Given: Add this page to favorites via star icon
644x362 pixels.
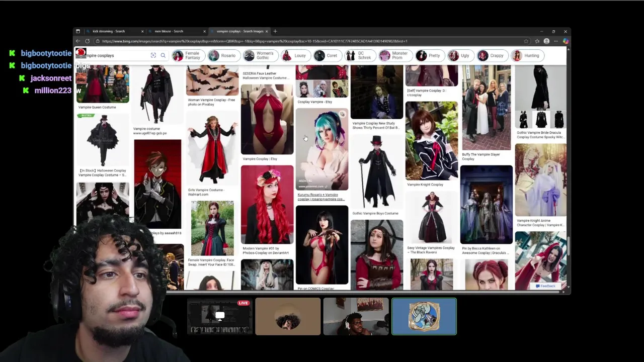Looking at the screenshot, I should point(526,41).
